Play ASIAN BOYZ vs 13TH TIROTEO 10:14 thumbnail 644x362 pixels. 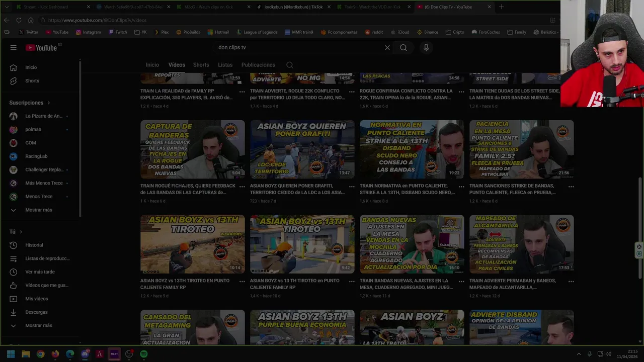click(193, 244)
